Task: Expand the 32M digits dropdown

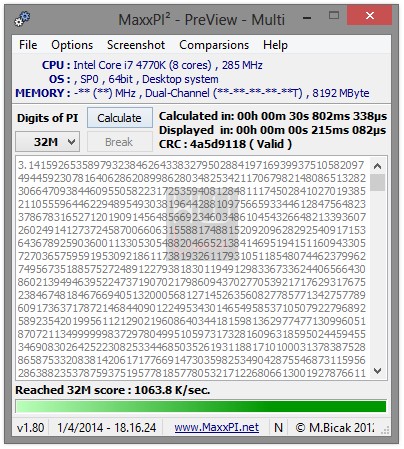Action: pyautogui.click(x=47, y=142)
